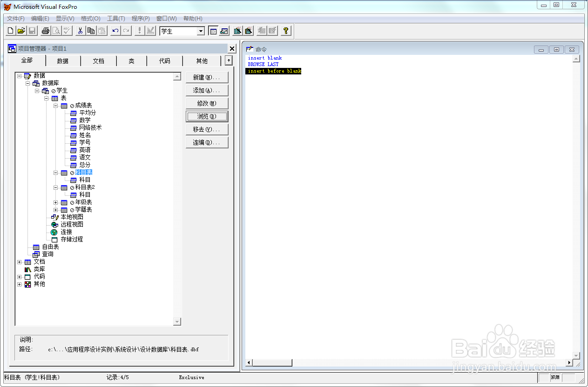Expand the 学籍表 table node

pyautogui.click(x=56, y=210)
